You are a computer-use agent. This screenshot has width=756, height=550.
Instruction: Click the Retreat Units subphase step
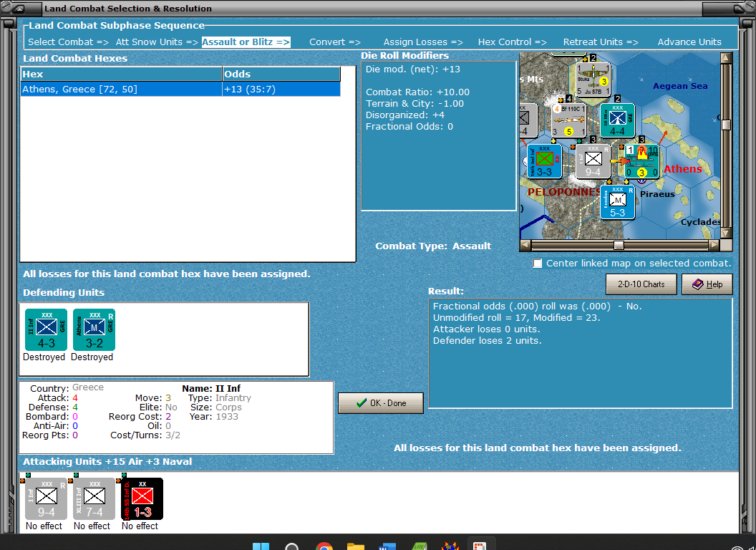coord(600,42)
